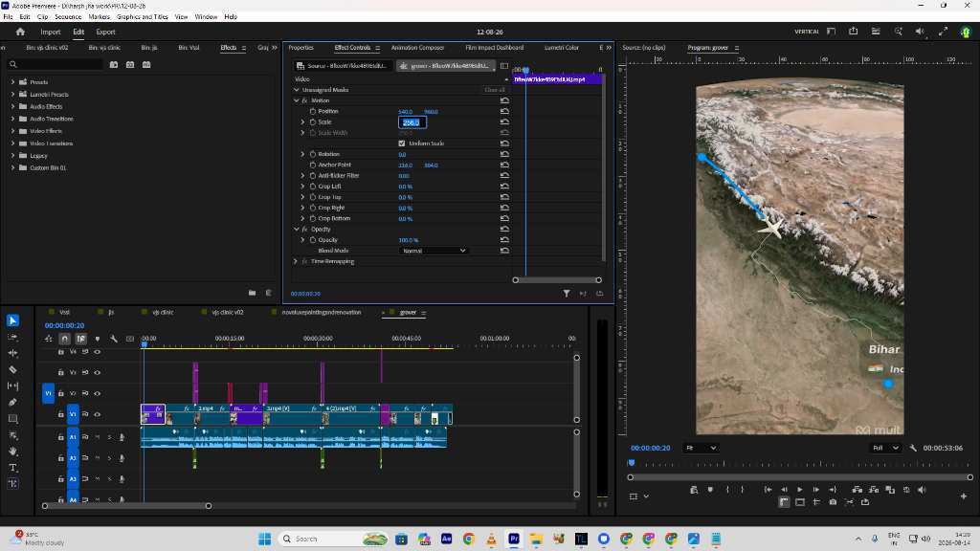Switch to the Lumetri Color tab
This screenshot has height=551, width=980.
(561, 48)
